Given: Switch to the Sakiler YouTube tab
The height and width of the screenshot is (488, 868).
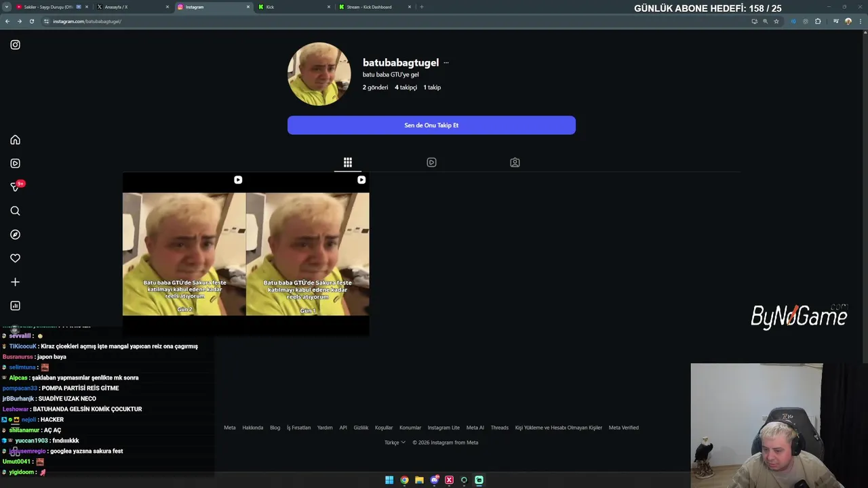Looking at the screenshot, I should [52, 7].
